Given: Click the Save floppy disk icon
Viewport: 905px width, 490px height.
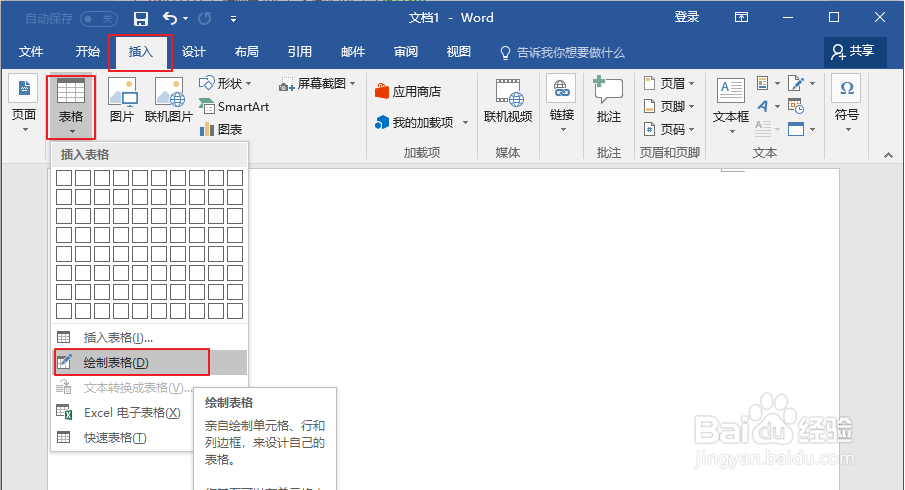Looking at the screenshot, I should coord(140,19).
